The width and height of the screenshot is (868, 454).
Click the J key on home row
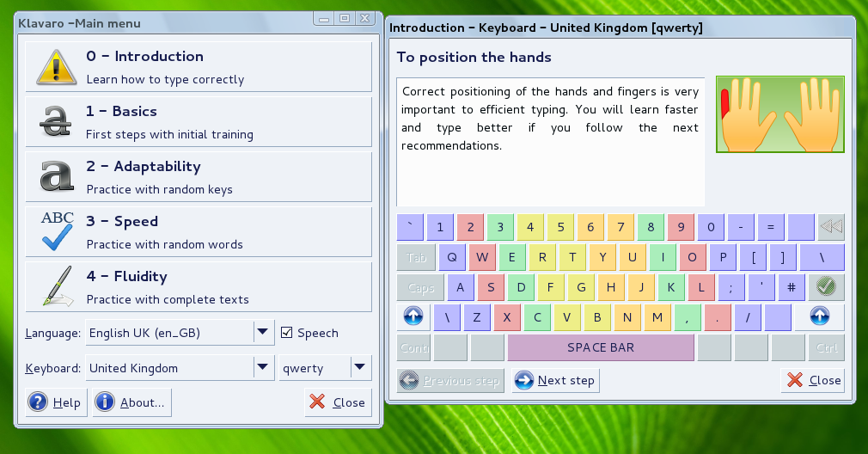(641, 287)
